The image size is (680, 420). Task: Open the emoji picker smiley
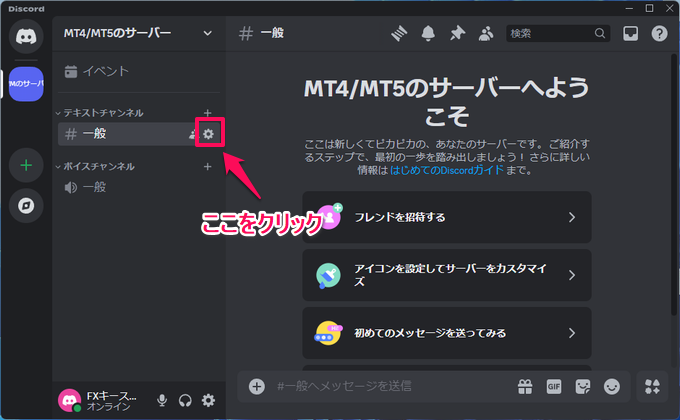coord(612,386)
